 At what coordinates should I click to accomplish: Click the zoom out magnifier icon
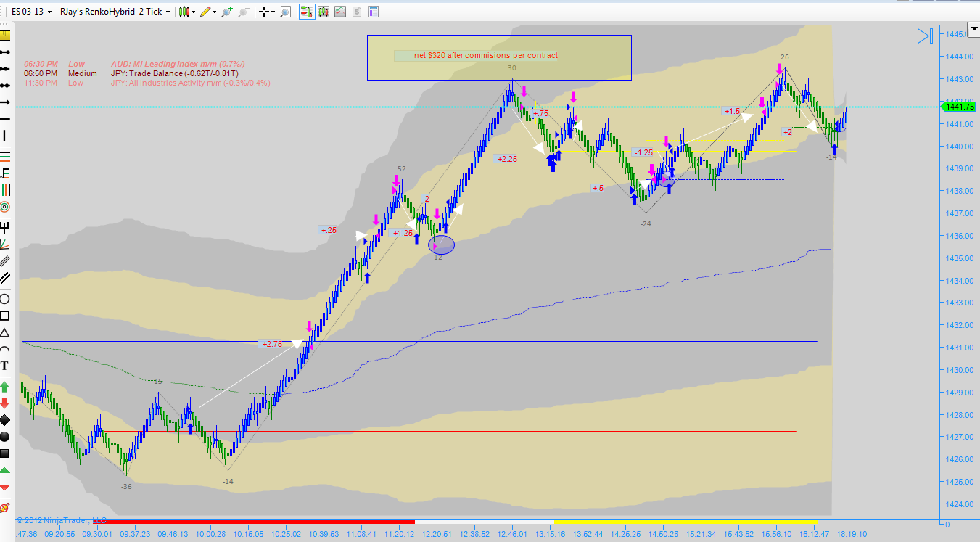[x=244, y=12]
